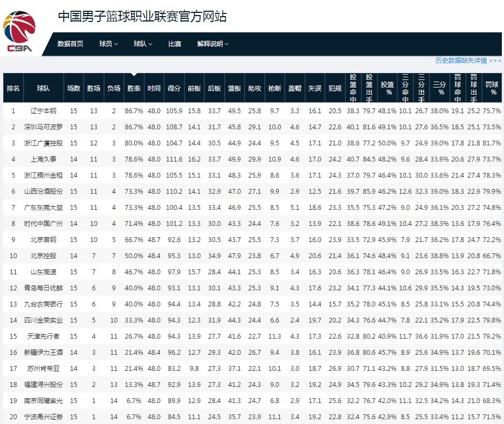Open team 北京控股

[43, 256]
